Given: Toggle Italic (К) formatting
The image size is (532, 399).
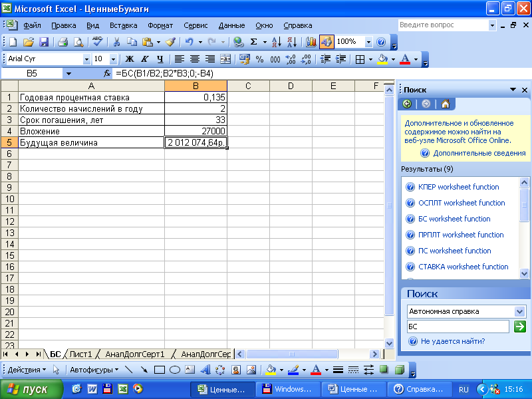Looking at the screenshot, I should tap(144, 59).
